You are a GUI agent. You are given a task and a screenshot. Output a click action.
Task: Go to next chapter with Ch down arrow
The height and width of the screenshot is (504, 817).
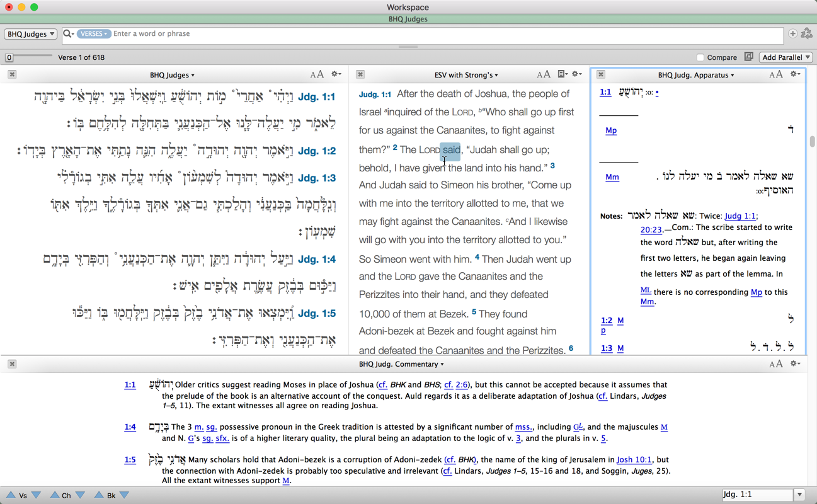point(80,495)
